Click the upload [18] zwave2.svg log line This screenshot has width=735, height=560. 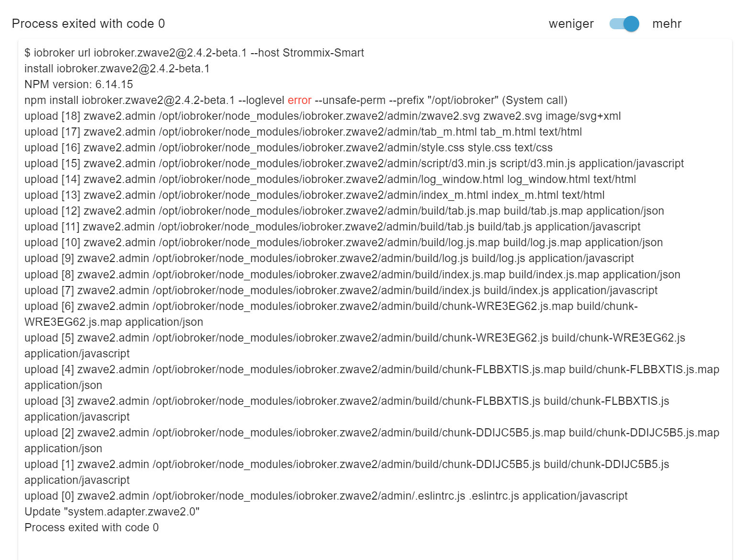tap(322, 116)
